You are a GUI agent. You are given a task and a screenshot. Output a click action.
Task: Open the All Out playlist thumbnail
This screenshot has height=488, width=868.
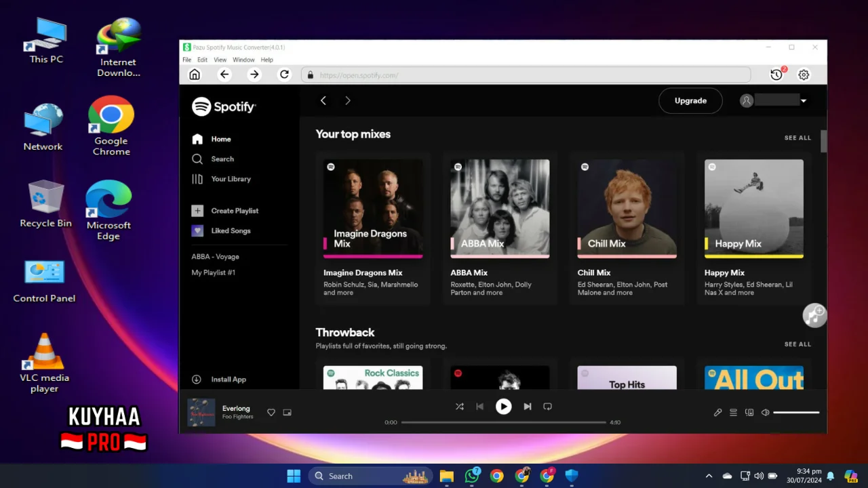click(x=754, y=378)
